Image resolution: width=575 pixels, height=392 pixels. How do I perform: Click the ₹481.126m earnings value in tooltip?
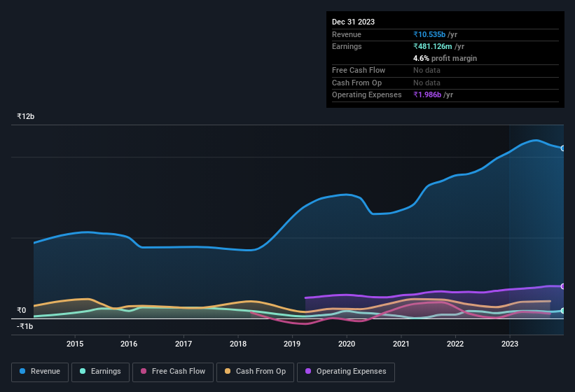432,46
